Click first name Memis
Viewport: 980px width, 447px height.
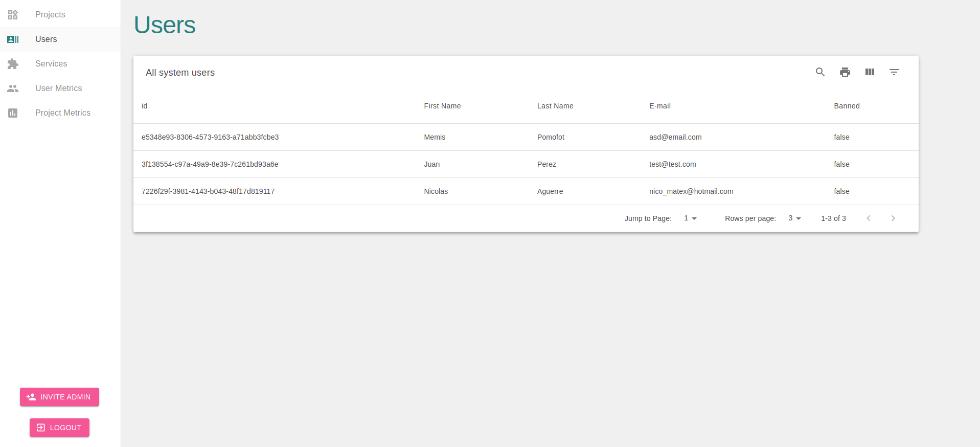(435, 137)
